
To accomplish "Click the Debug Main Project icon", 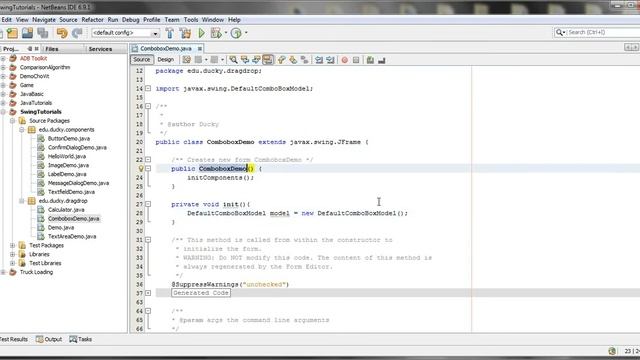I will (216, 33).
